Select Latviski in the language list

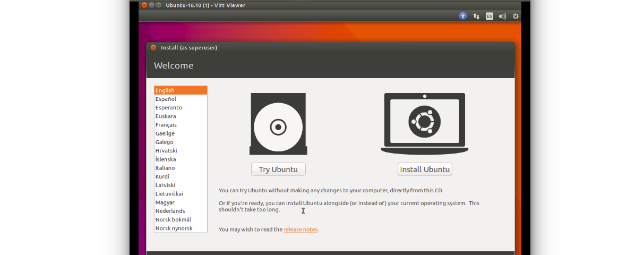point(181,185)
